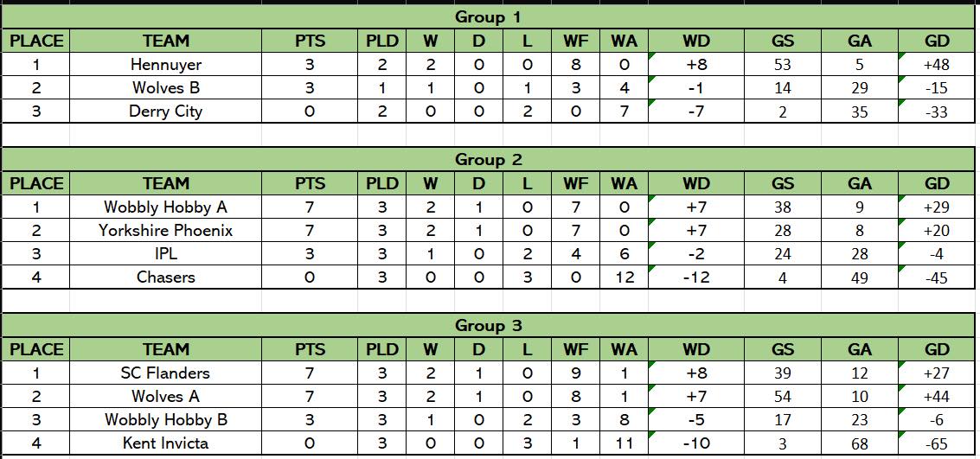Click the Wolves A team cell
Viewport: 980px width, 459px height.
tap(166, 397)
